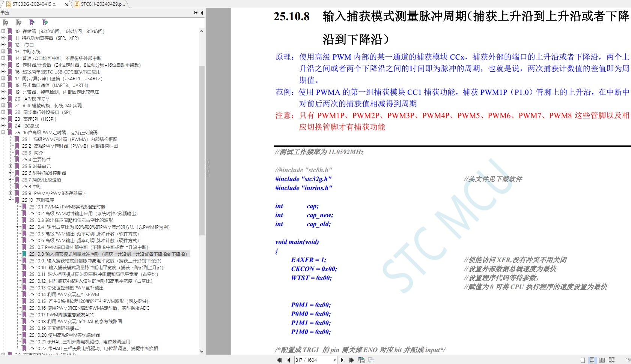Click bookmark icon of 25.1 entry
The height and width of the screenshot is (364, 631).
coord(17,139)
